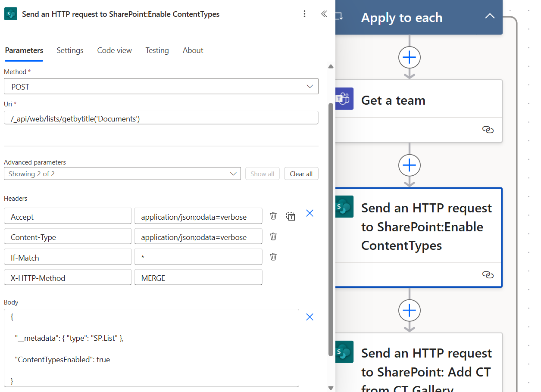Click the Show all button

click(263, 174)
